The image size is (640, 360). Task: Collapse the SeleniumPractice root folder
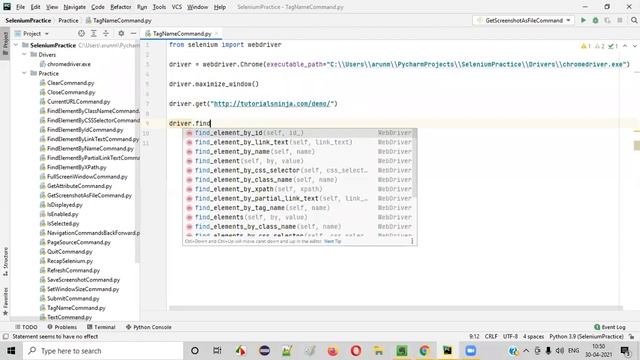coord(16,45)
